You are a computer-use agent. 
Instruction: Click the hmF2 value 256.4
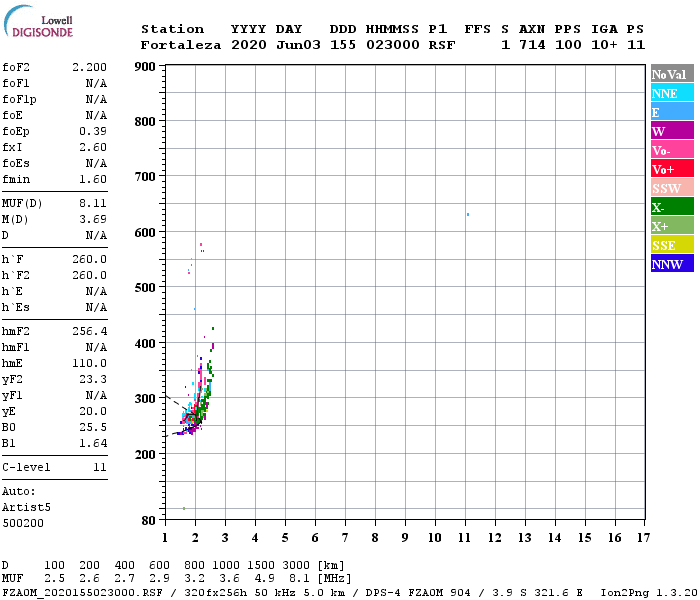coord(89,331)
